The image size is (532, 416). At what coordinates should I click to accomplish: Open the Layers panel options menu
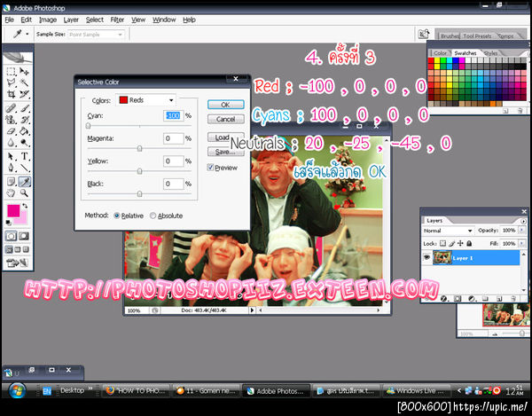click(x=523, y=221)
